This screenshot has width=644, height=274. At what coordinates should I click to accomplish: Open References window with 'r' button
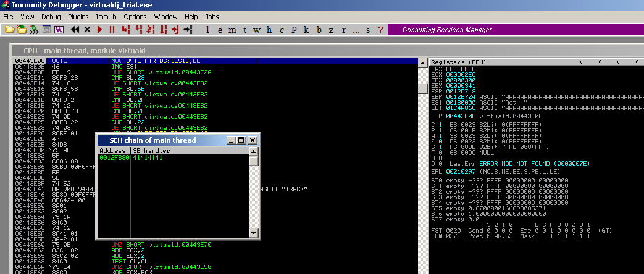click(343, 30)
